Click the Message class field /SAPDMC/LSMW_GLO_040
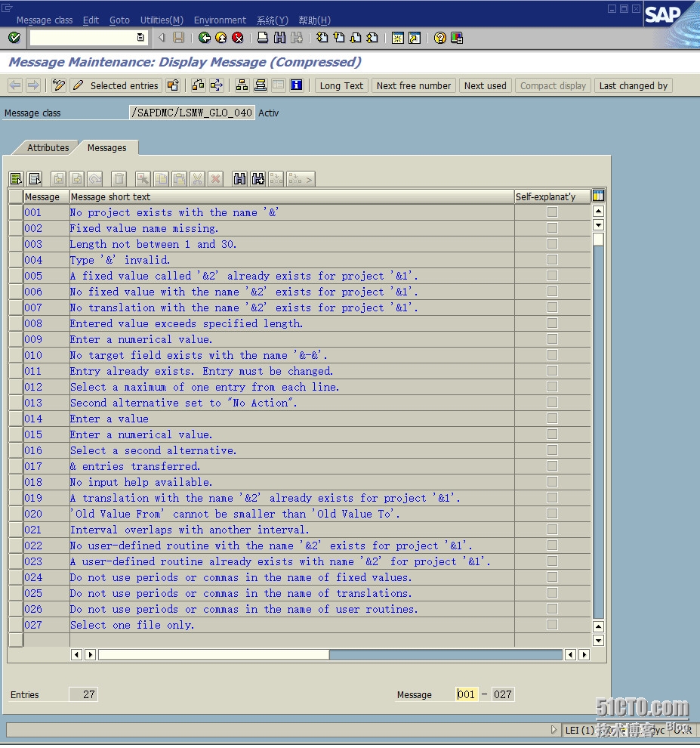Screen dimensions: 700x748 pyautogui.click(x=192, y=113)
